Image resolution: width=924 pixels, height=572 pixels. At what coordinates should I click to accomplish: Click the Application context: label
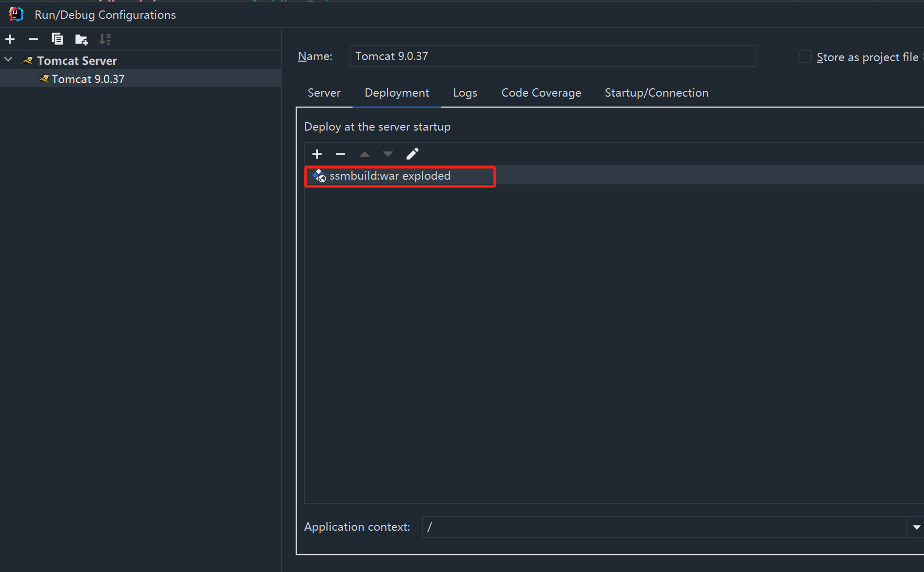(357, 527)
